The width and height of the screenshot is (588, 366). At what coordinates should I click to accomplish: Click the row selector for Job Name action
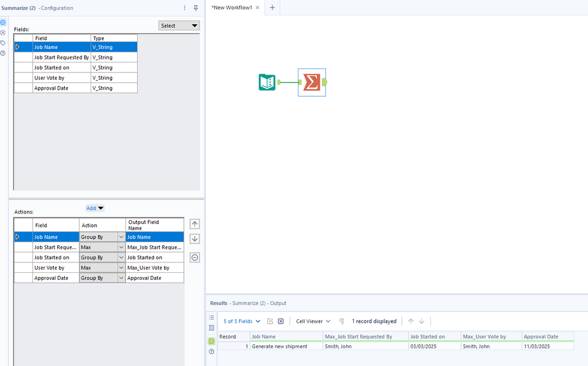point(24,238)
